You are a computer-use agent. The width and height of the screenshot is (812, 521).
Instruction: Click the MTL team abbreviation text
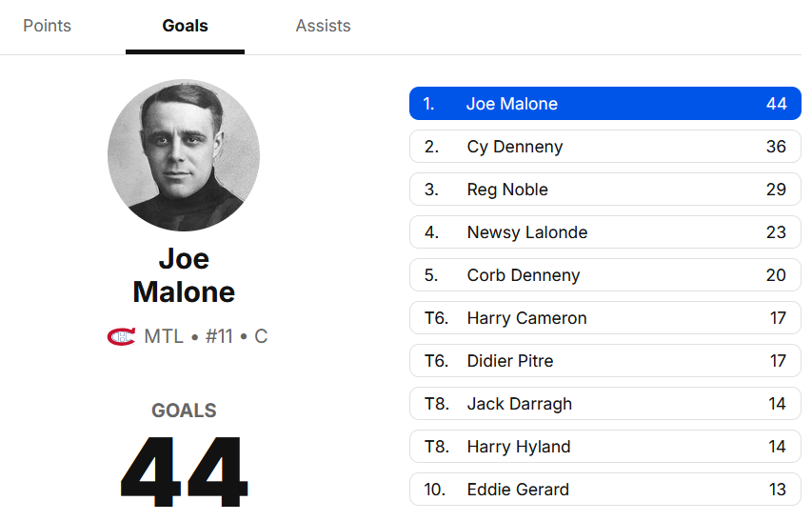(164, 336)
